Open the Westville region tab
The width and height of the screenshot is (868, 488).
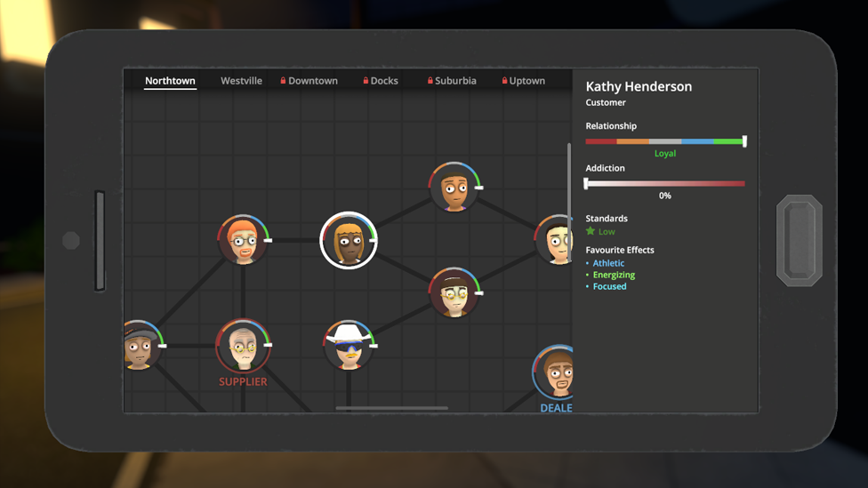click(x=241, y=81)
